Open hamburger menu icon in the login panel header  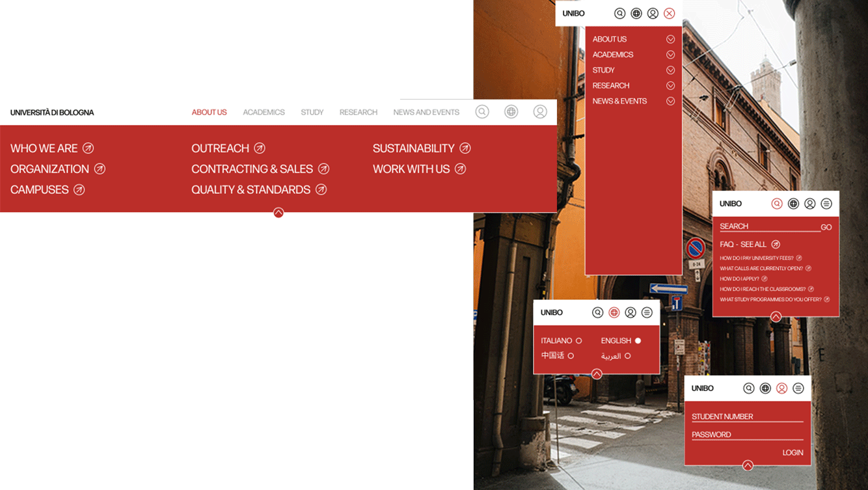tap(798, 388)
